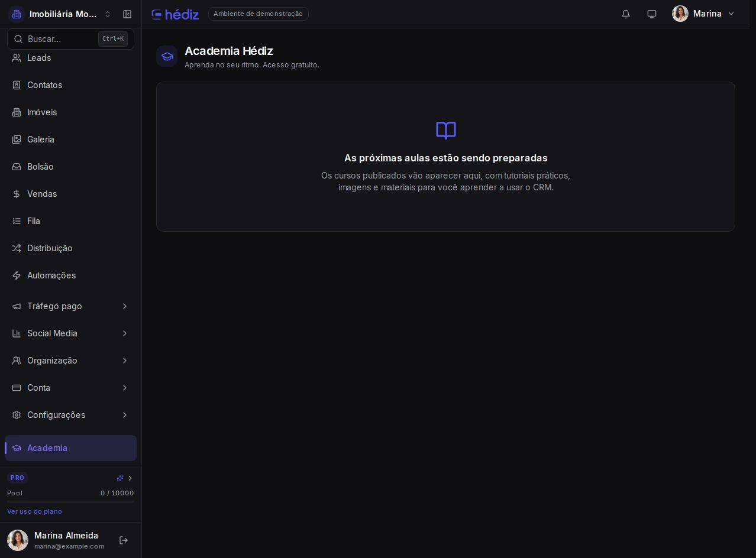The image size is (756, 558).
Task: Open the notifications bell
Action: click(x=626, y=14)
